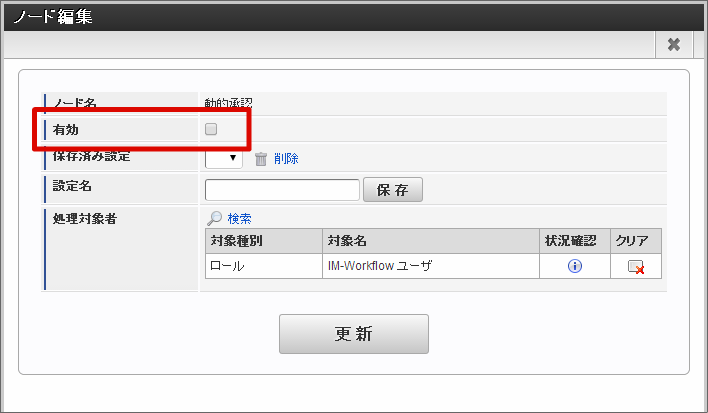Select the ロール cell
Image resolution: width=708 pixels, height=413 pixels.
tap(264, 266)
